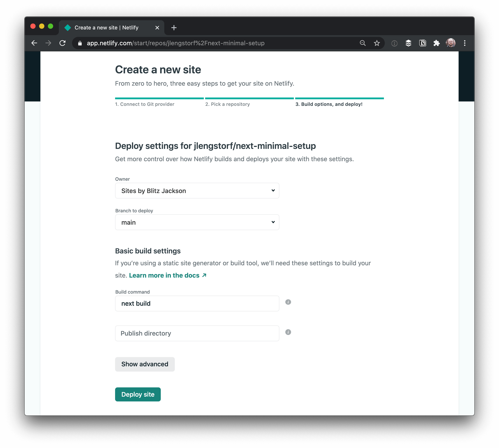This screenshot has width=499, height=448.
Task: Click the info icon next to Publish directory
Action: pos(288,332)
